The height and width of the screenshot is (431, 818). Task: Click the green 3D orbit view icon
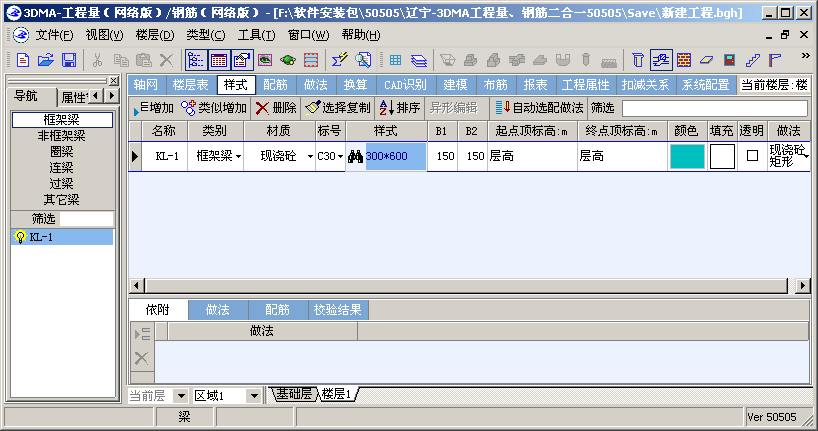(287, 60)
